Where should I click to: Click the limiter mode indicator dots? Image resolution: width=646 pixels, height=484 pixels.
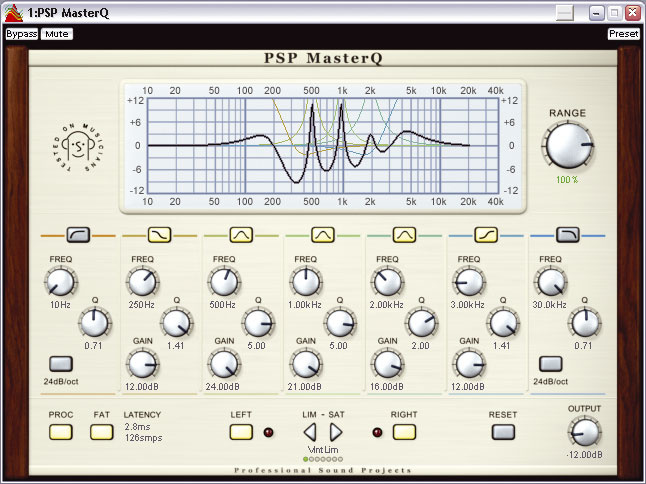(x=323, y=459)
